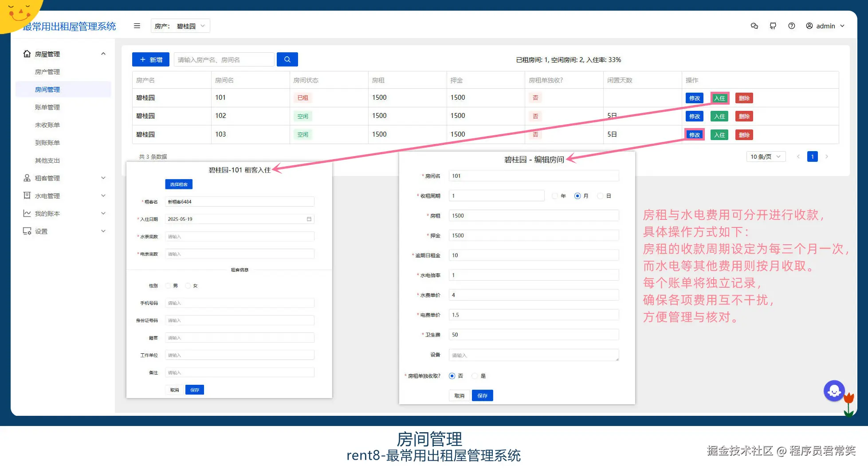Click the 新增 button to add room
The width and height of the screenshot is (868, 469).
click(150, 59)
